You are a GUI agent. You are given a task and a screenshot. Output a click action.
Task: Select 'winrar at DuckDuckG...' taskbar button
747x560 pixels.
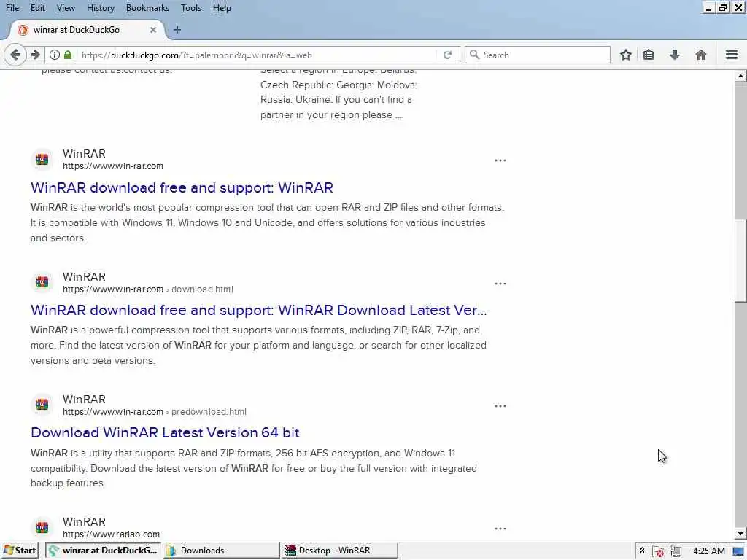coord(104,551)
